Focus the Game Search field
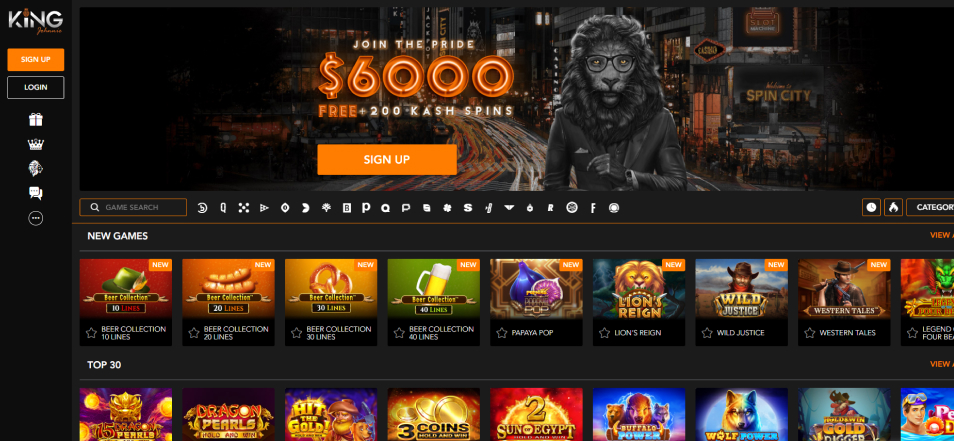The width and height of the screenshot is (954, 441). pyautogui.click(x=133, y=207)
